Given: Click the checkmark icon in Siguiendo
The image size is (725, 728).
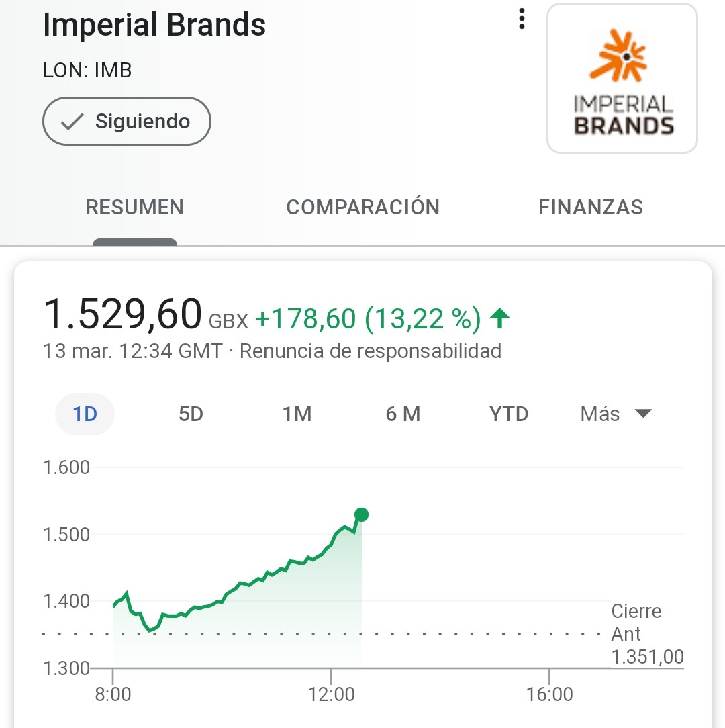Looking at the screenshot, I should (72, 122).
